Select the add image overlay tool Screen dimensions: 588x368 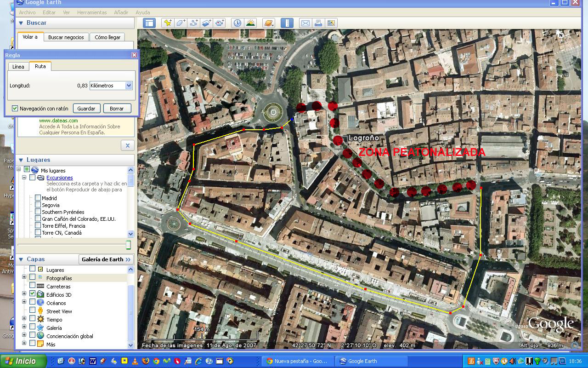pos(206,23)
